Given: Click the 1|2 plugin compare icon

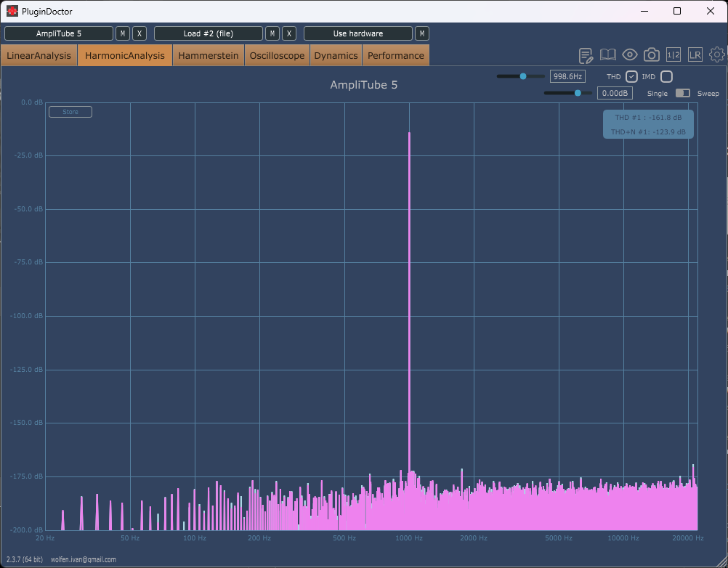Looking at the screenshot, I should click(674, 55).
